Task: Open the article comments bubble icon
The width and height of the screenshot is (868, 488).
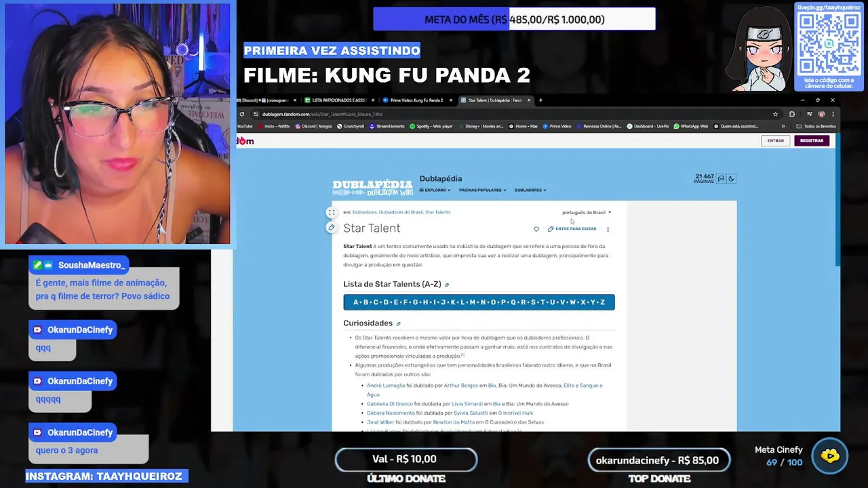Action: tap(536, 229)
